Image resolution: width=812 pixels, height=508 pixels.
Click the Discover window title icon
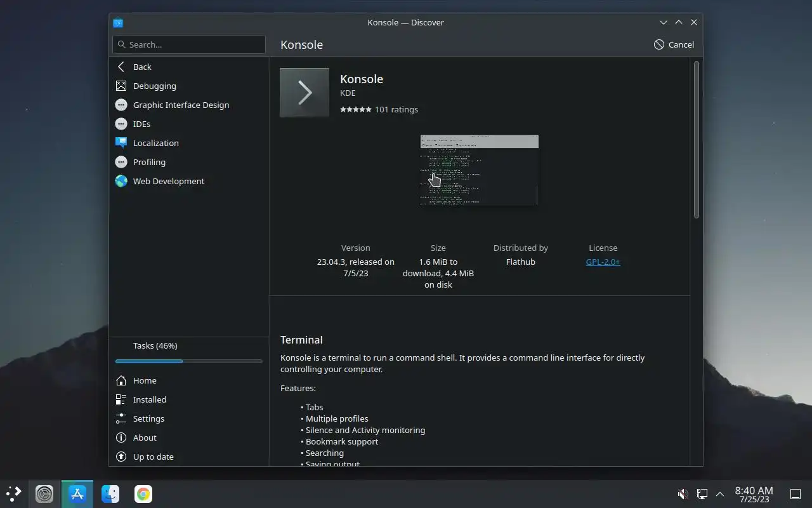tap(118, 22)
